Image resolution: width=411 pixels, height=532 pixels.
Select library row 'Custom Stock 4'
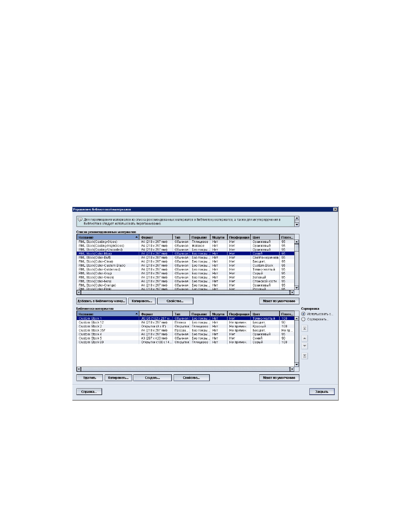185,334
